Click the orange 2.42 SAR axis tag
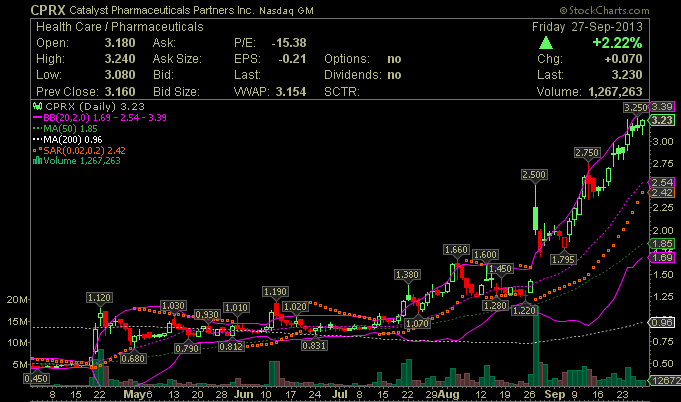The height and width of the screenshot is (402, 681). click(x=661, y=192)
